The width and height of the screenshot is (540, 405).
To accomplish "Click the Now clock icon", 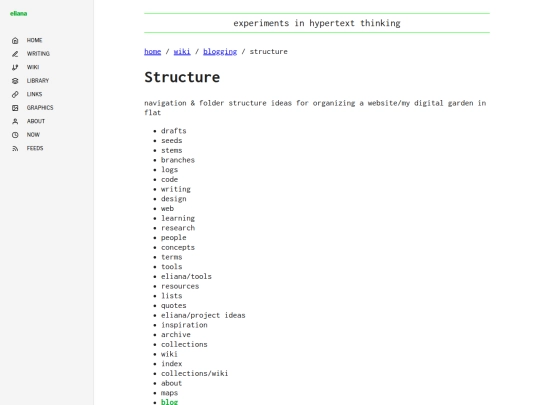I will [15, 135].
